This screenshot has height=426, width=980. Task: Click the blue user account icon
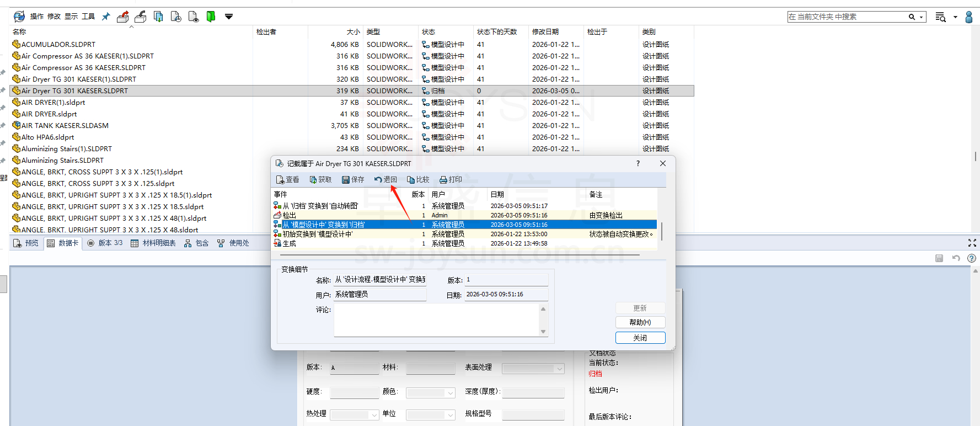(968, 17)
